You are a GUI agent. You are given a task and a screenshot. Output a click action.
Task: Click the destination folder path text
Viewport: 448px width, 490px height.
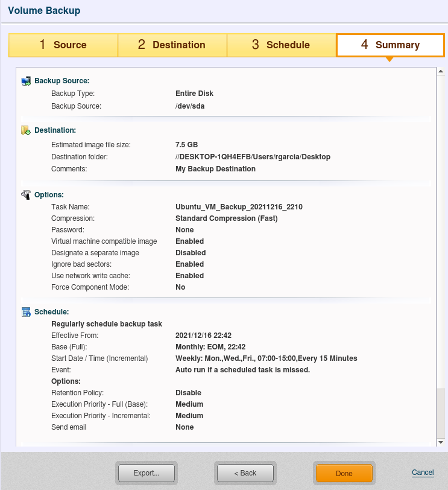click(253, 157)
